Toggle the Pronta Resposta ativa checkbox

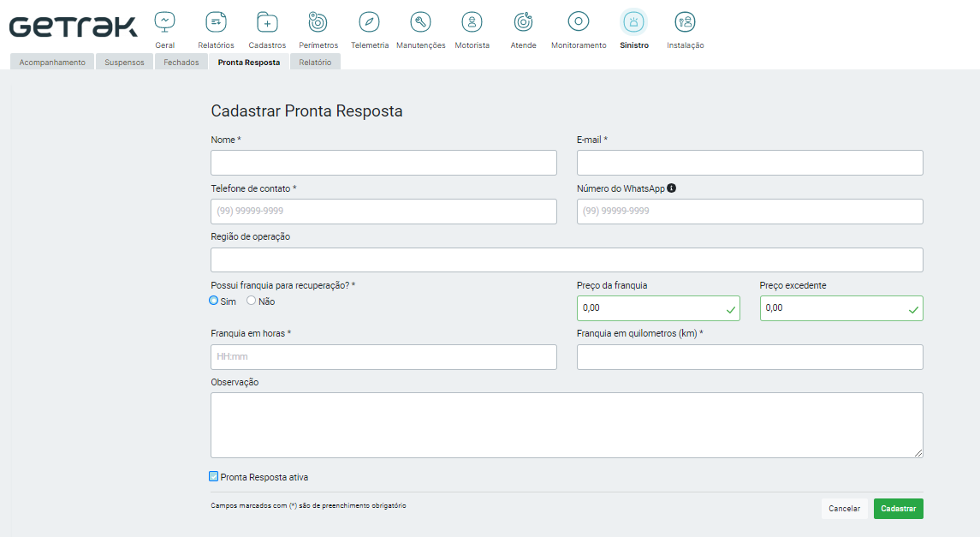click(214, 476)
